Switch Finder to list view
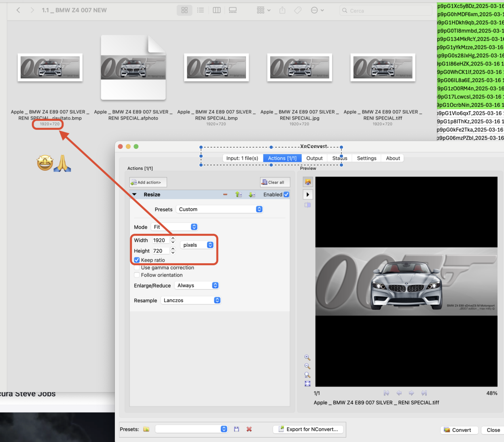The height and width of the screenshot is (442, 504). 200,10
